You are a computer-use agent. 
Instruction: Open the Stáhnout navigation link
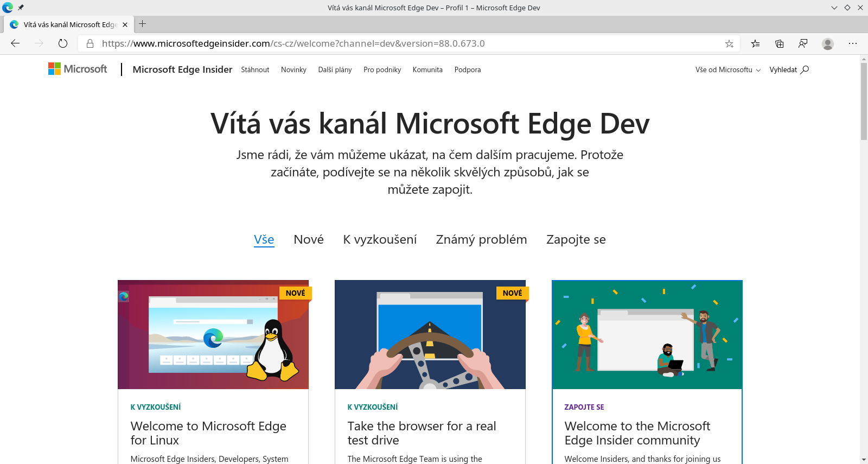[x=255, y=69]
